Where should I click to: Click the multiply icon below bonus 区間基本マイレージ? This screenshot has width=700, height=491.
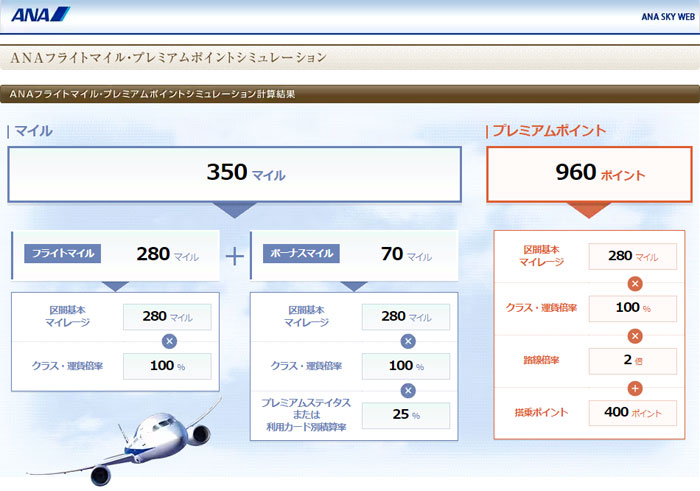408,341
